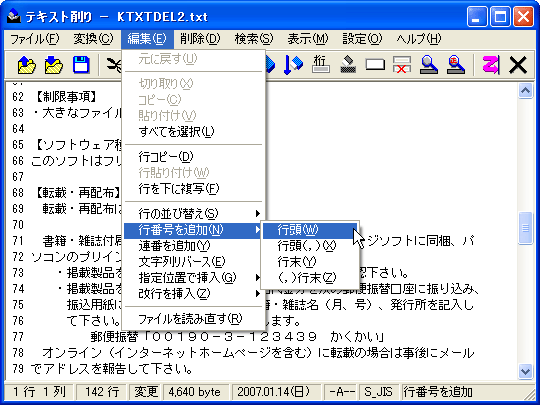Click the empty rectangle toolbar icon
540x405 pixels.
coord(375,65)
